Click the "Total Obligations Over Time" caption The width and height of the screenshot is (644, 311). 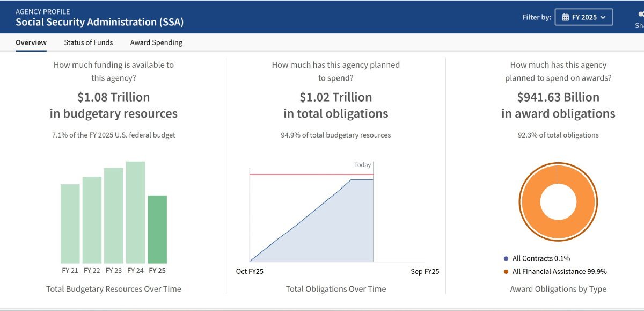point(336,289)
